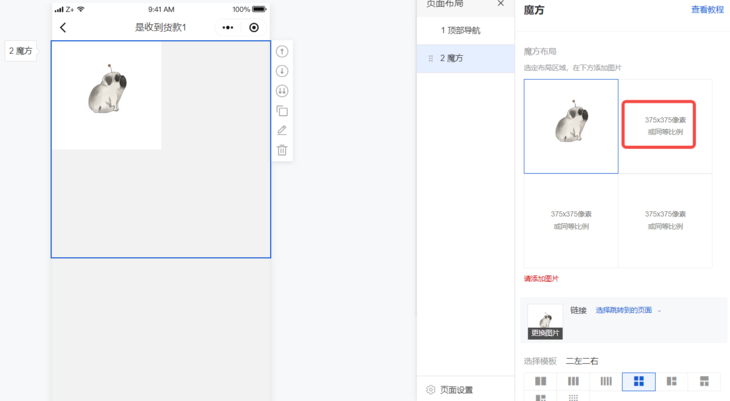Image resolution: width=730 pixels, height=401 pixels.
Task: Move the component up with the up-arrow icon
Action: pos(282,51)
